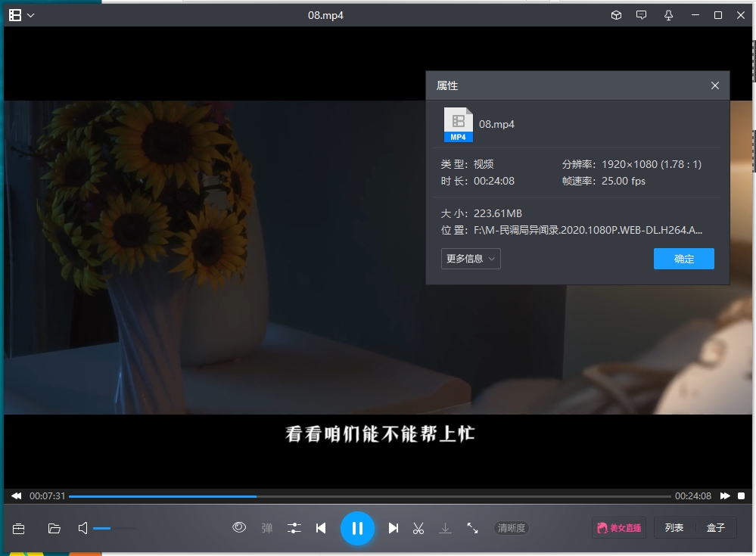This screenshot has height=556, width=756.
Task: Click the total time 00:24:08 by progress bar
Action: click(693, 495)
